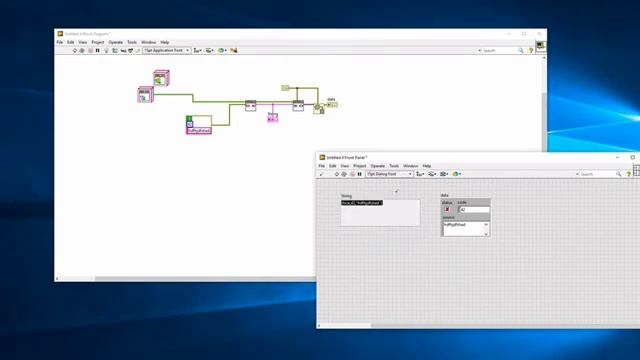Viewport: 640px width, 360px height.
Task: Pause execution in the Block Diagram toolbar
Action: click(x=98, y=51)
